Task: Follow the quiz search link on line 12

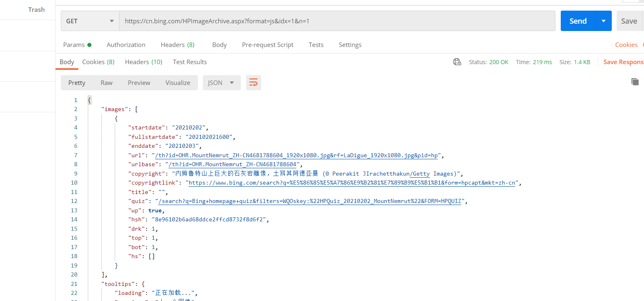Action: [310, 201]
